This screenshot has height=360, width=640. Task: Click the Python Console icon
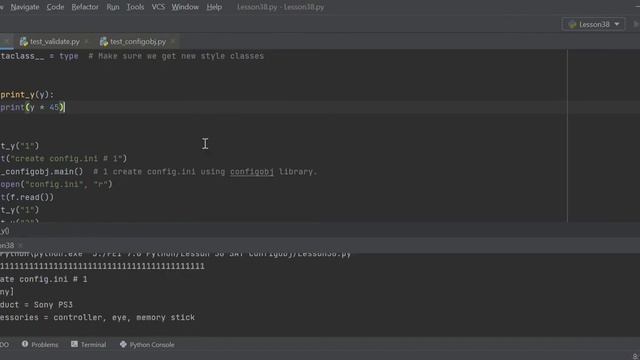coord(123,344)
